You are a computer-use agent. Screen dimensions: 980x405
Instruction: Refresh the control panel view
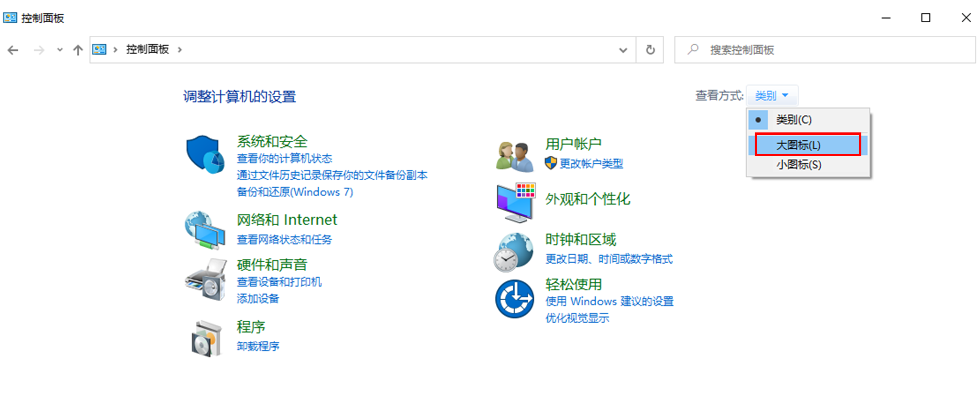click(651, 49)
